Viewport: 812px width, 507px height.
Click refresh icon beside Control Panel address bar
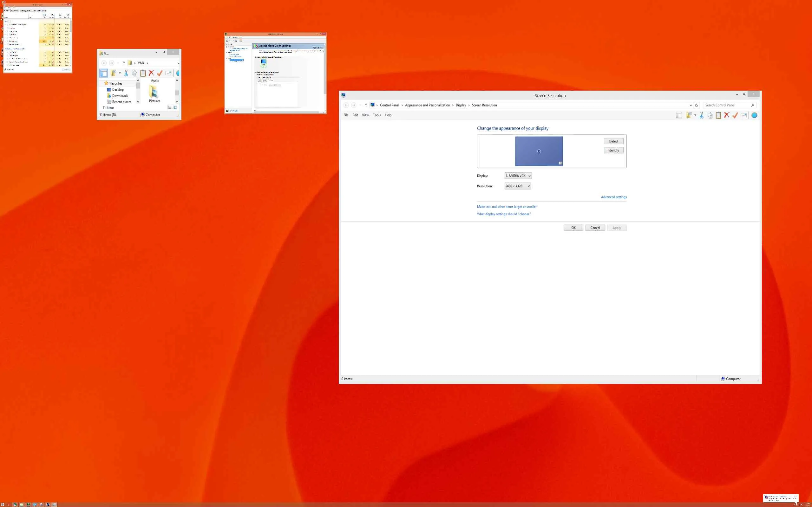pyautogui.click(x=697, y=105)
